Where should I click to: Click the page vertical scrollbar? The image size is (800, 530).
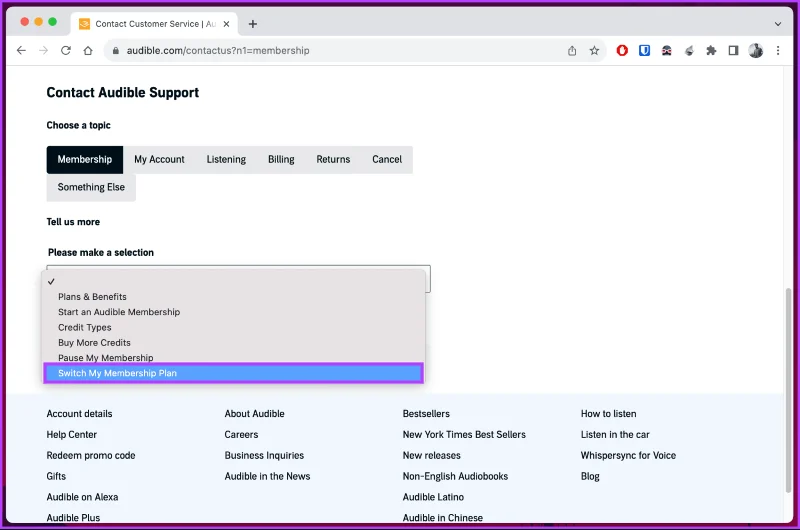tap(789, 390)
